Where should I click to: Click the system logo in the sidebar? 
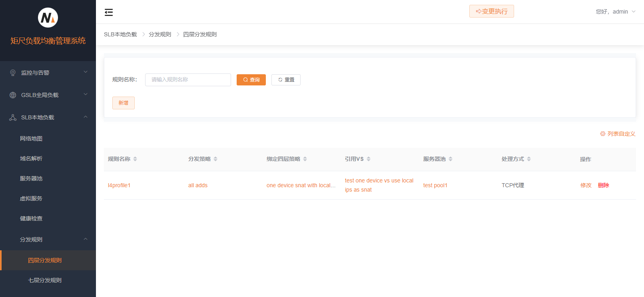48,18
